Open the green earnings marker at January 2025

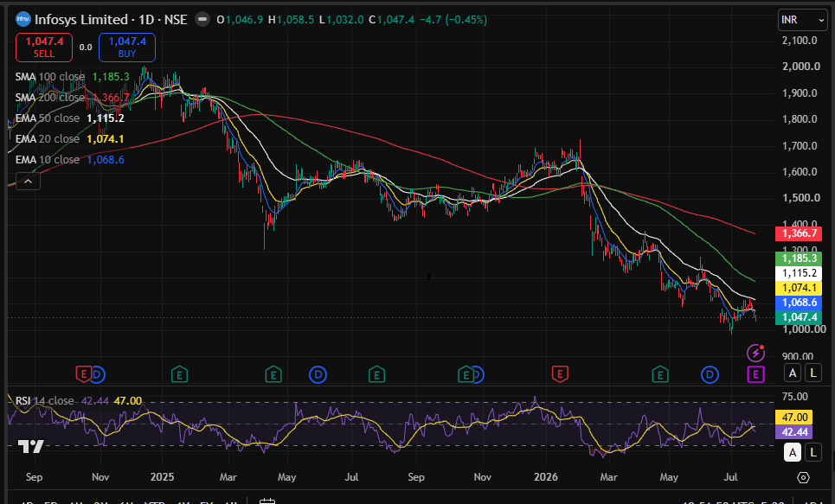pos(179,374)
